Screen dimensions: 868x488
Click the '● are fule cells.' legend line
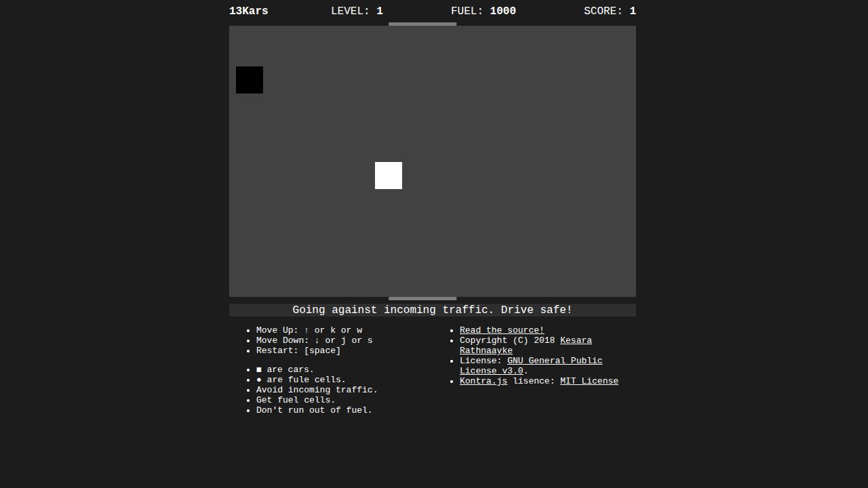click(301, 380)
